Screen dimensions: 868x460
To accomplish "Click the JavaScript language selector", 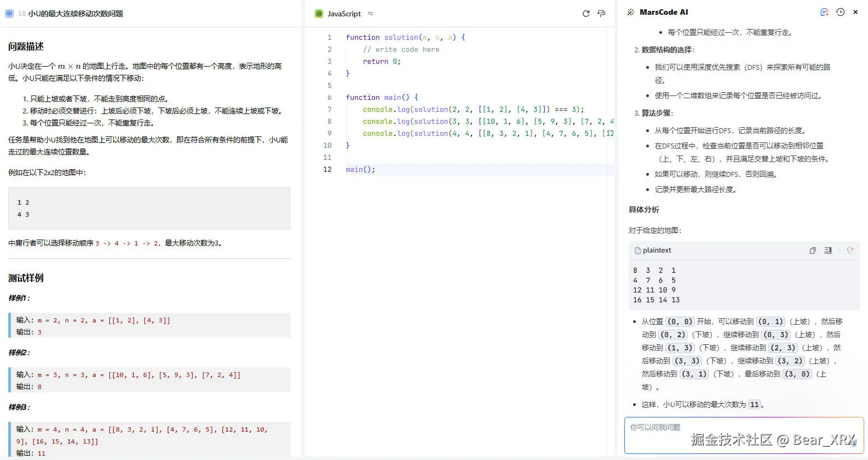I will click(x=343, y=14).
